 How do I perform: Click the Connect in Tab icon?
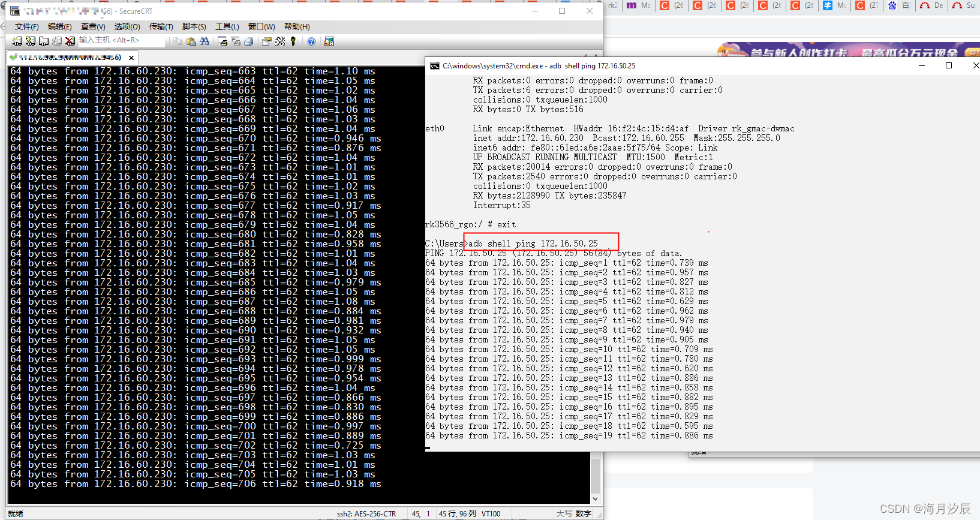coord(44,41)
